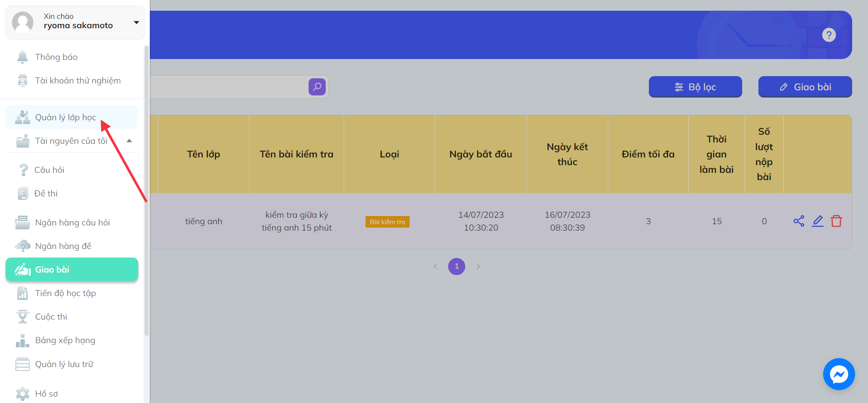This screenshot has width=868, height=403.
Task: Click the Cuộc thi trophy icon
Action: coord(23,317)
